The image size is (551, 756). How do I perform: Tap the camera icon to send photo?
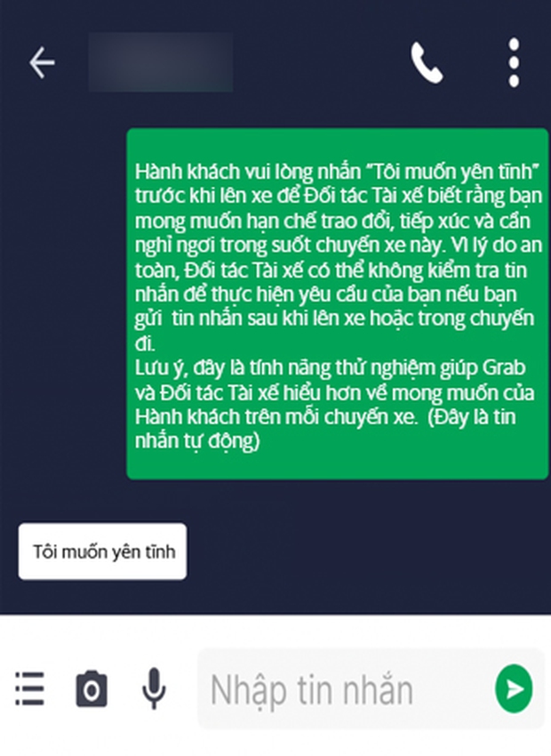click(x=92, y=688)
